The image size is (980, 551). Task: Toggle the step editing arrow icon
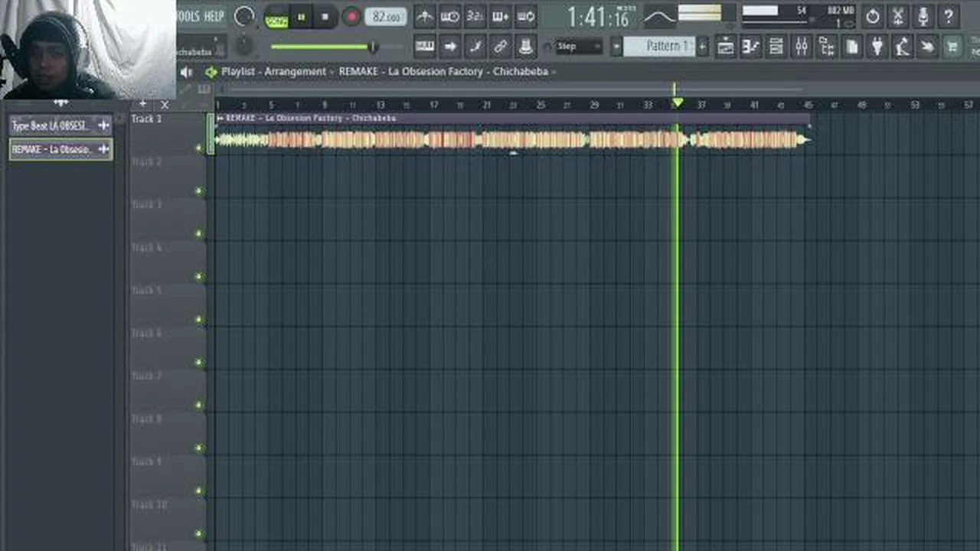tap(449, 46)
